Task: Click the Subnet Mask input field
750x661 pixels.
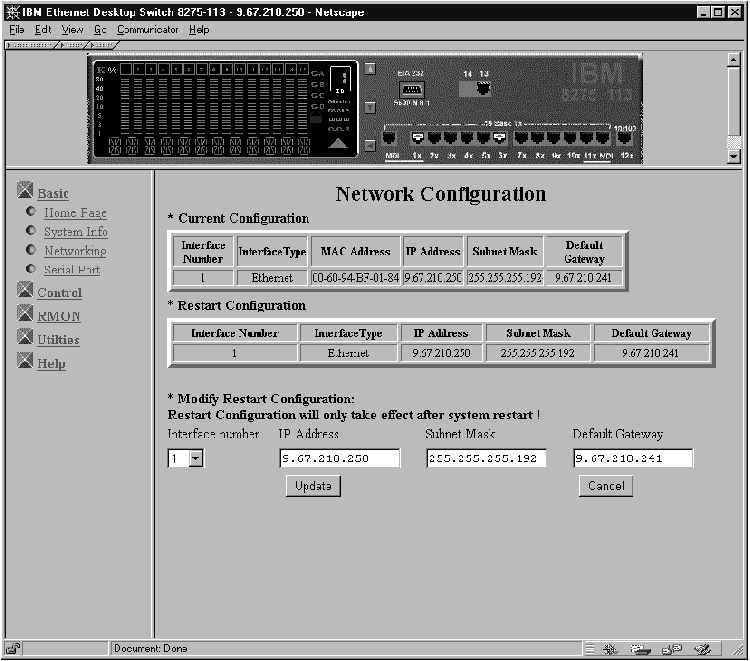Action: [x=486, y=458]
